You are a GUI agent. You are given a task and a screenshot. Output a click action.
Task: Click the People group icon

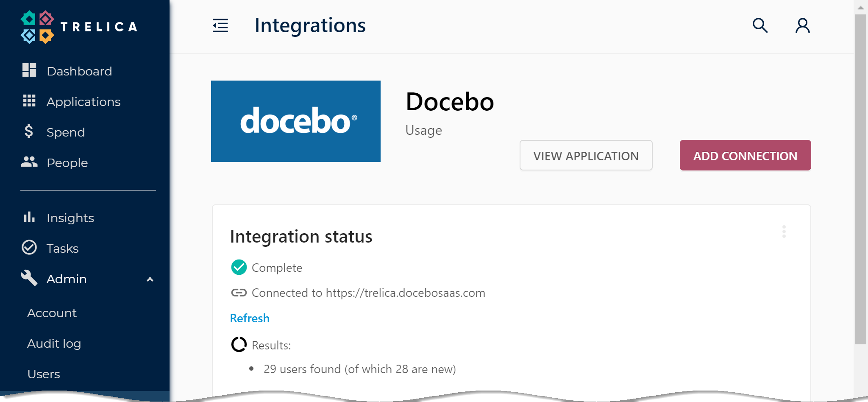tap(29, 162)
